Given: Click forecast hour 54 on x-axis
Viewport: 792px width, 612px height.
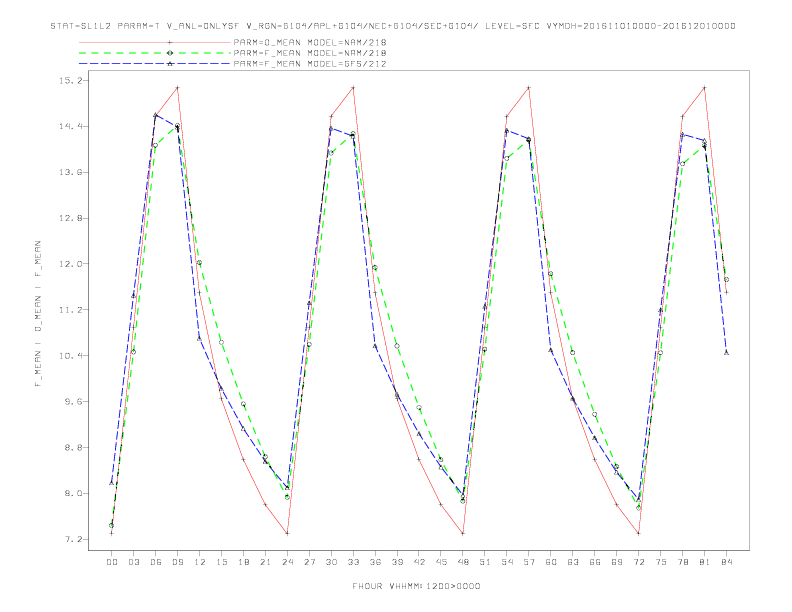Looking at the screenshot, I should pyautogui.click(x=507, y=562).
